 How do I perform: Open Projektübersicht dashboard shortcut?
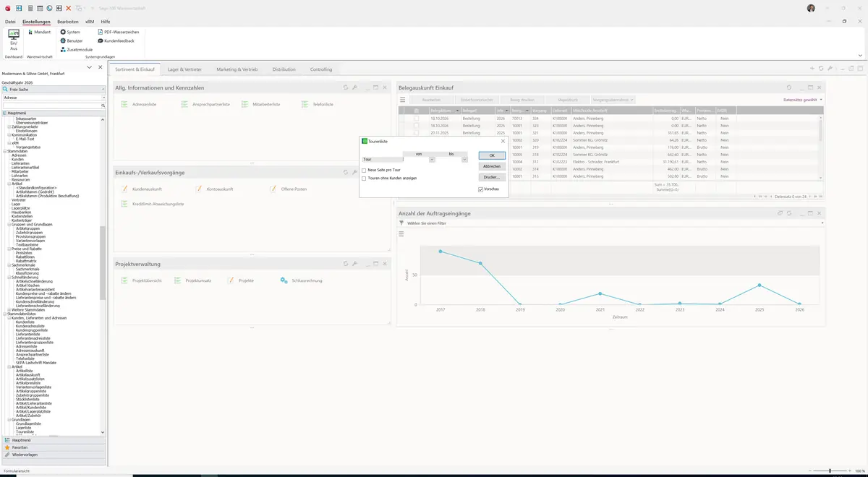coord(141,280)
